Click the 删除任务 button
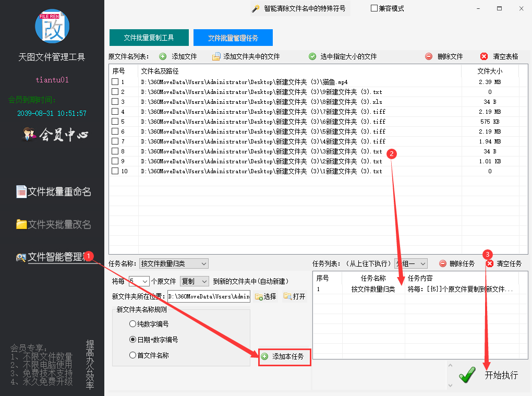The image size is (532, 396). coord(457,263)
